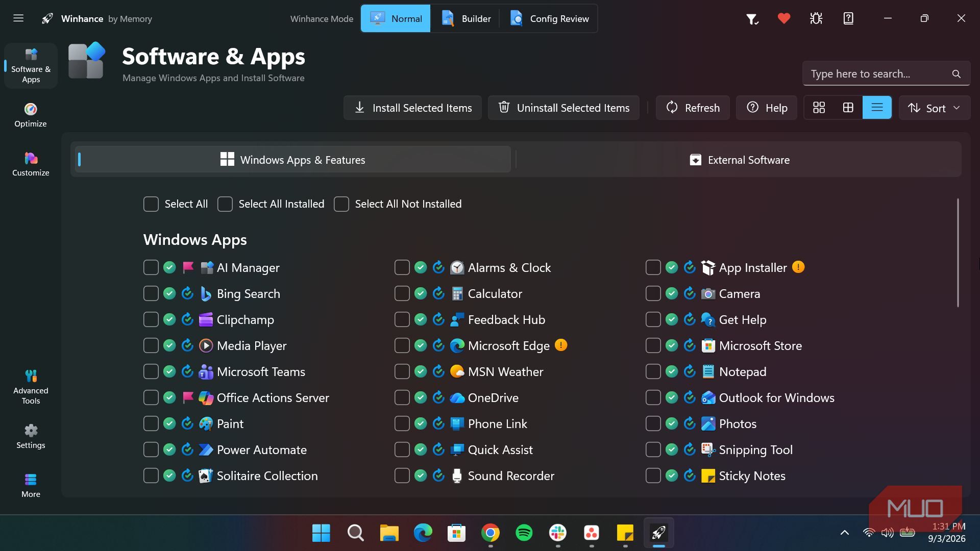The height and width of the screenshot is (551, 980).
Task: Open the bug report icon
Action: coord(816,18)
